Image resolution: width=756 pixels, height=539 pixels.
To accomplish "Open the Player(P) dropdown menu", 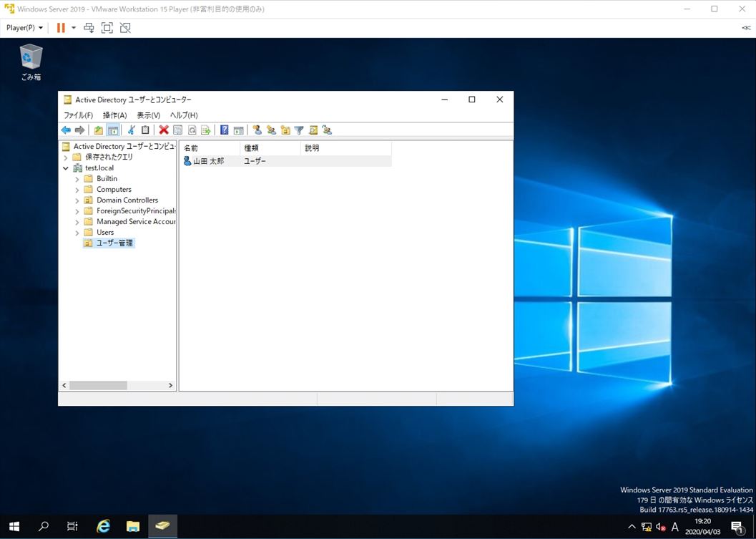I will tap(24, 28).
